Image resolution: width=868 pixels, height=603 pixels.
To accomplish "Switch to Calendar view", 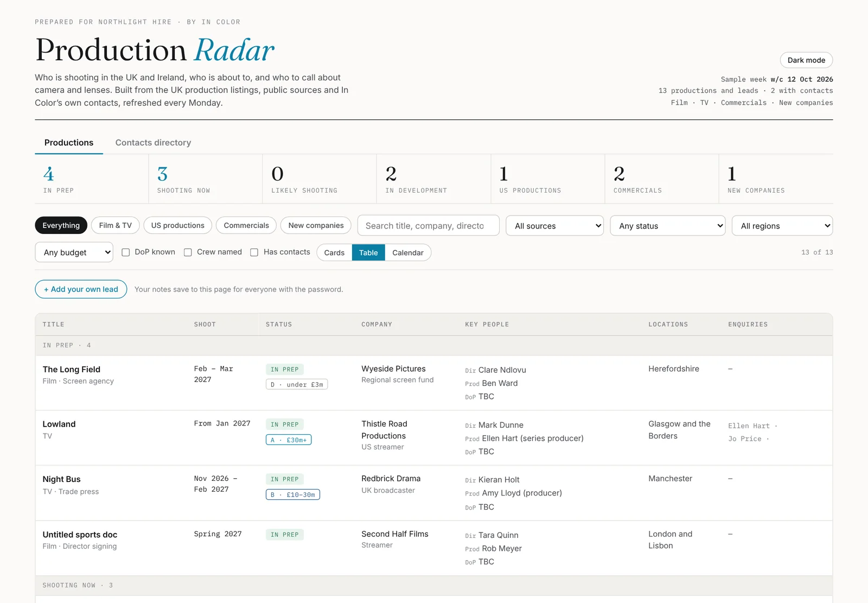I will click(x=408, y=252).
